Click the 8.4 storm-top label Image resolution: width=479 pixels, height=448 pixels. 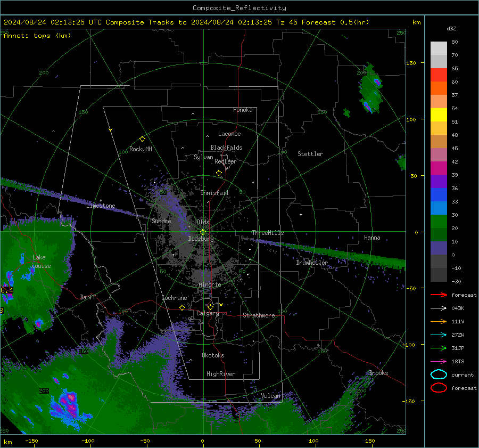7,290
